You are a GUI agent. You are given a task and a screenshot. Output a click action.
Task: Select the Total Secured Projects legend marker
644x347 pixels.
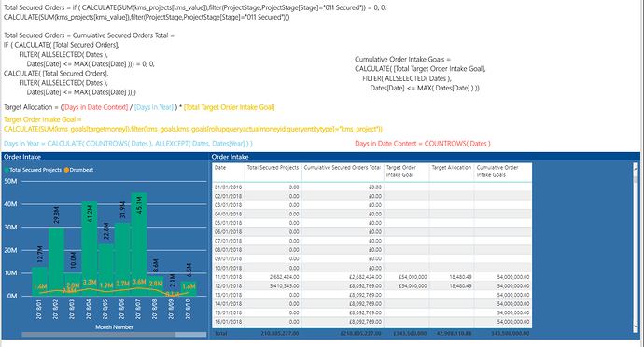point(7,170)
